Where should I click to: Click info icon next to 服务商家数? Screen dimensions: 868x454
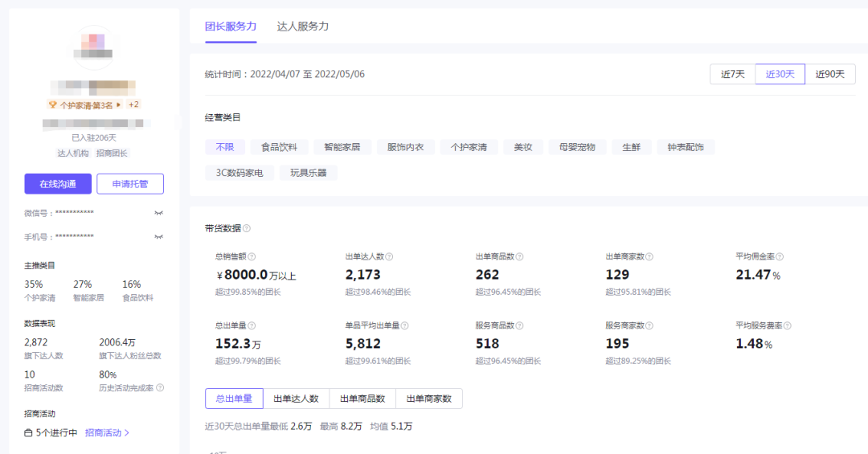pos(650,325)
